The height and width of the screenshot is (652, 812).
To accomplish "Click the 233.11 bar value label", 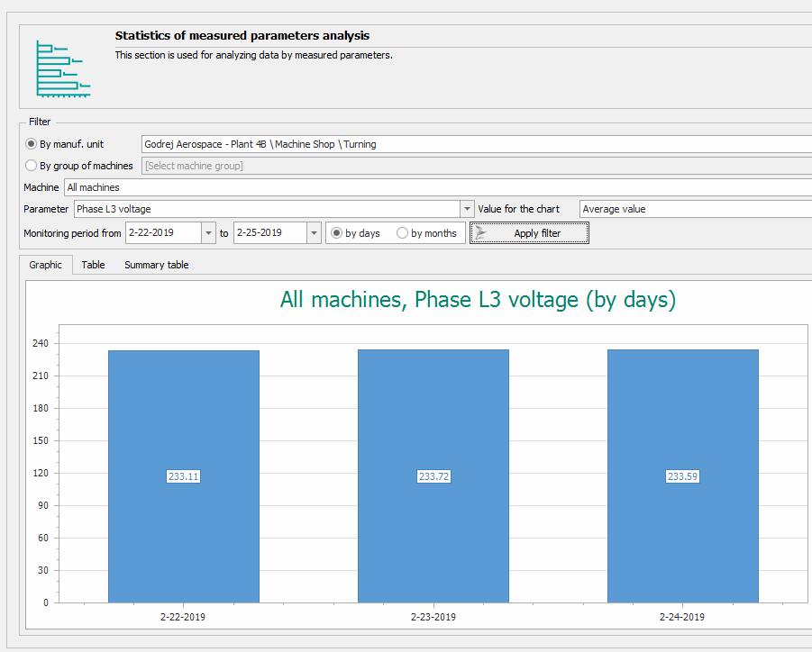I will [x=183, y=476].
